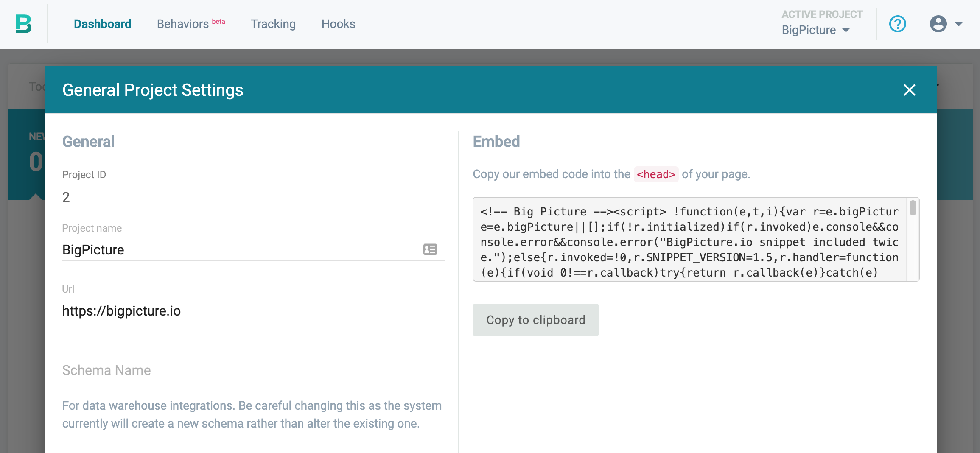Close the General Project Settings dialog
The image size is (980, 453).
[909, 90]
